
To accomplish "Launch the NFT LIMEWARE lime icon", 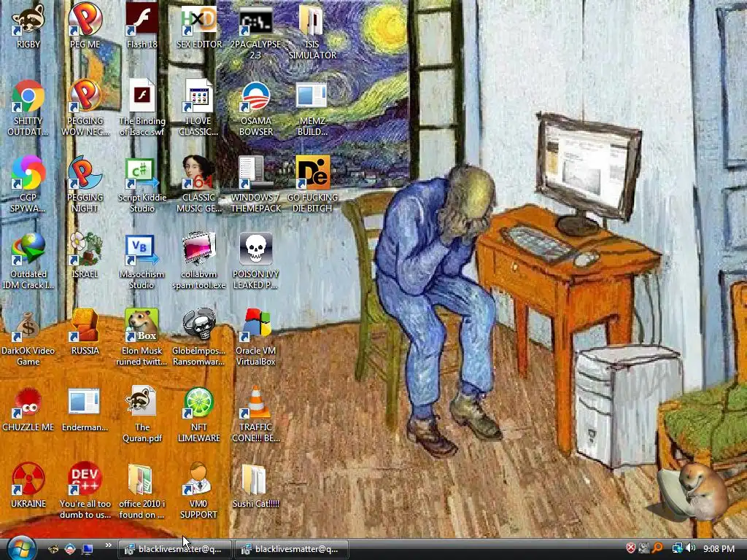I will 198,402.
